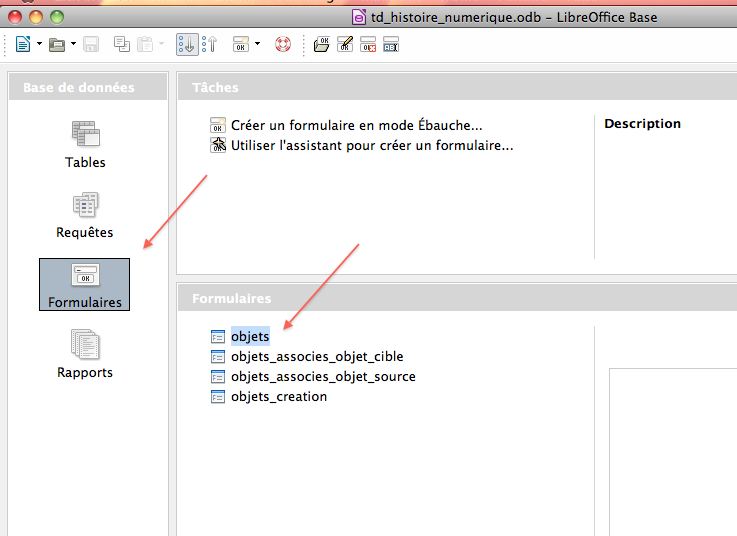Image resolution: width=737 pixels, height=536 pixels.
Task: Expand the Form toolbar dropdown arrow
Action: coord(257,44)
